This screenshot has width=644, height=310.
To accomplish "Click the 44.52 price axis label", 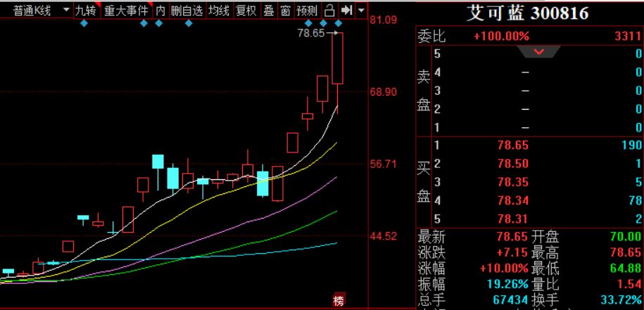I will point(384,237).
